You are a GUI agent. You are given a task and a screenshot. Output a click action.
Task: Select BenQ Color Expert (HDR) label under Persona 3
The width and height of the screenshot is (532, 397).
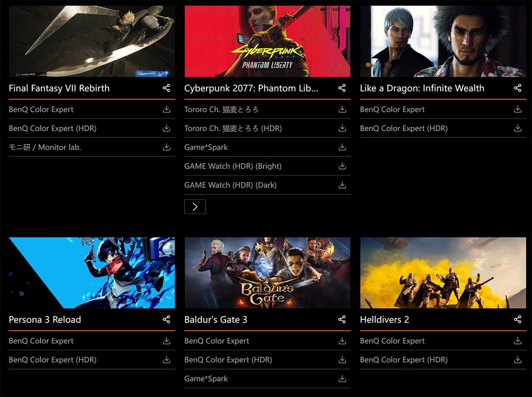click(53, 360)
